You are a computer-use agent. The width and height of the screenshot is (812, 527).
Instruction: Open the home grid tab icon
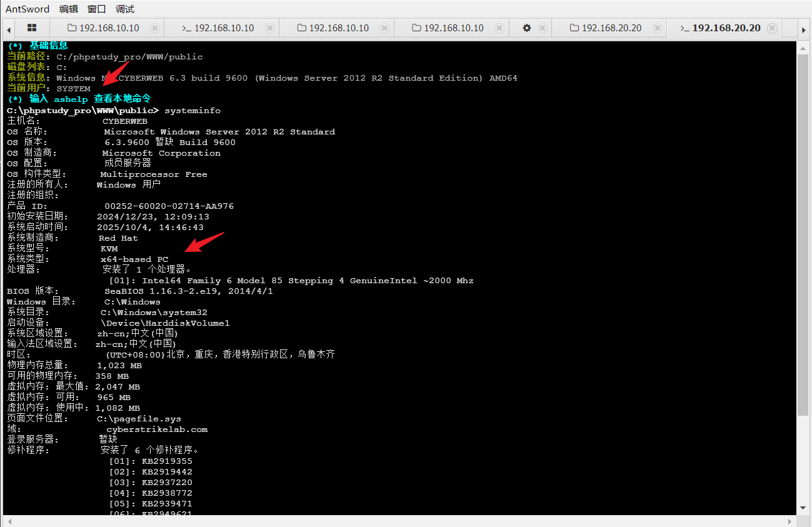[x=32, y=28]
